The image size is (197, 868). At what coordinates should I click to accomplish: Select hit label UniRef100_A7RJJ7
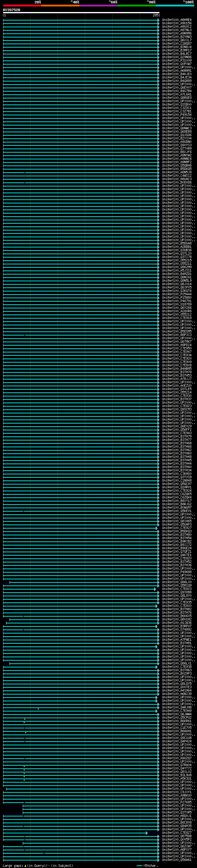coord(177,379)
